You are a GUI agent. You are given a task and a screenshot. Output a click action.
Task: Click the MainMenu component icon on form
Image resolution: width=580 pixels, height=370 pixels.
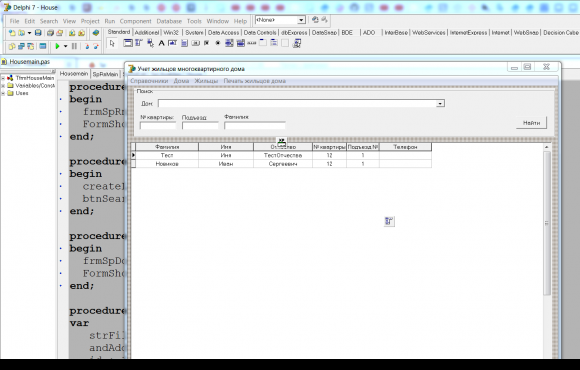coord(389,221)
